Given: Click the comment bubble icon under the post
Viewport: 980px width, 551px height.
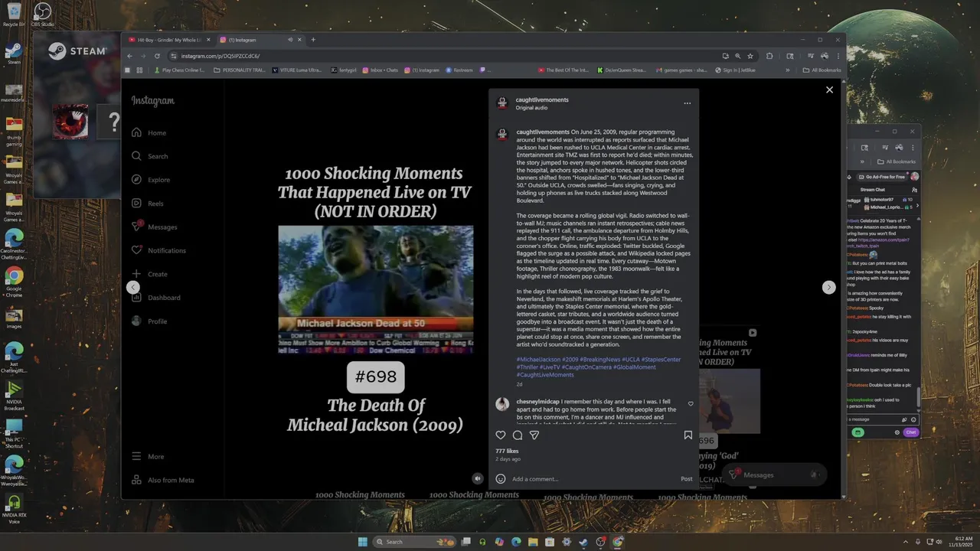Looking at the screenshot, I should click(518, 435).
